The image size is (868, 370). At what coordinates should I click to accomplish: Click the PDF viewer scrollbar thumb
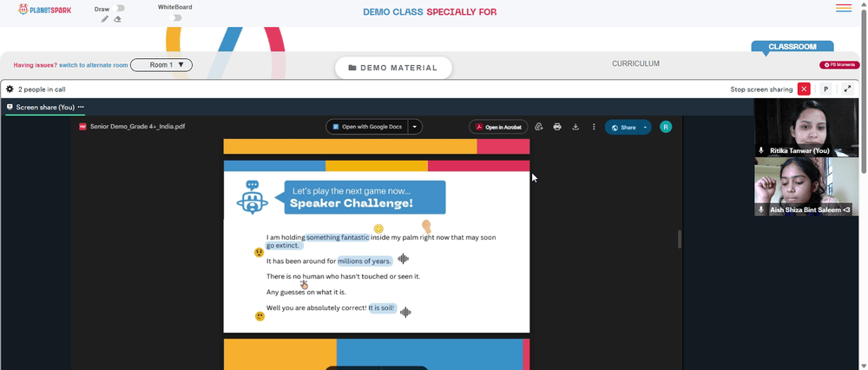(680, 239)
